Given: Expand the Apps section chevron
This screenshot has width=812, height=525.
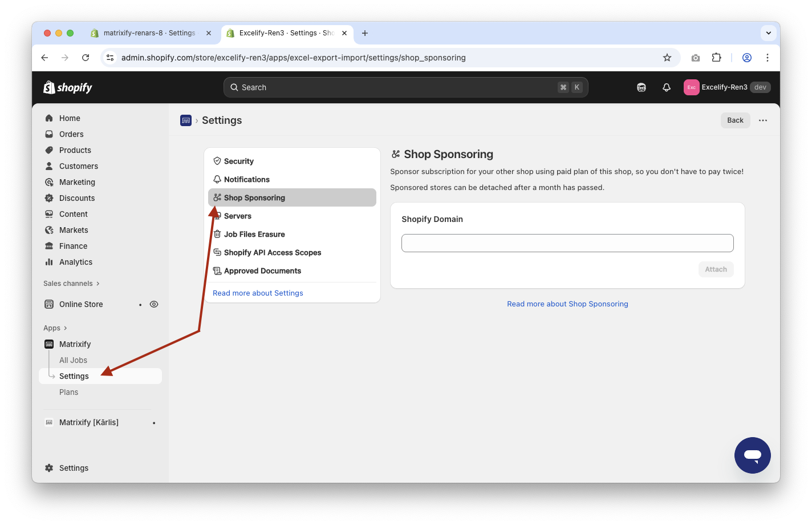Looking at the screenshot, I should coord(66,328).
